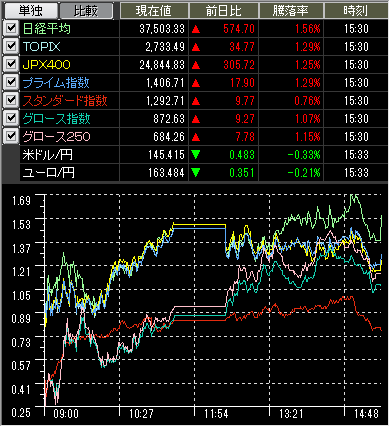Uncheck the 日経平均 checkbox
Viewport: 390px width, 427px height.
(11, 28)
